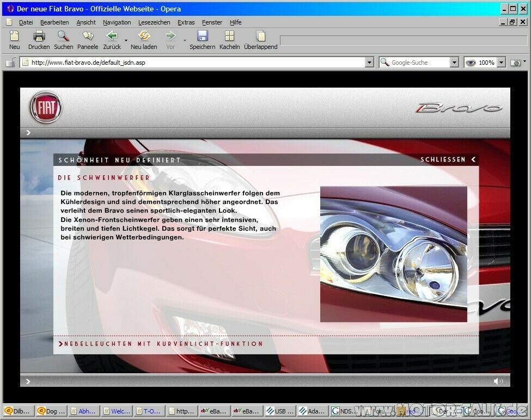Click the document icon left of Datei
The image size is (531, 420).
point(9,22)
